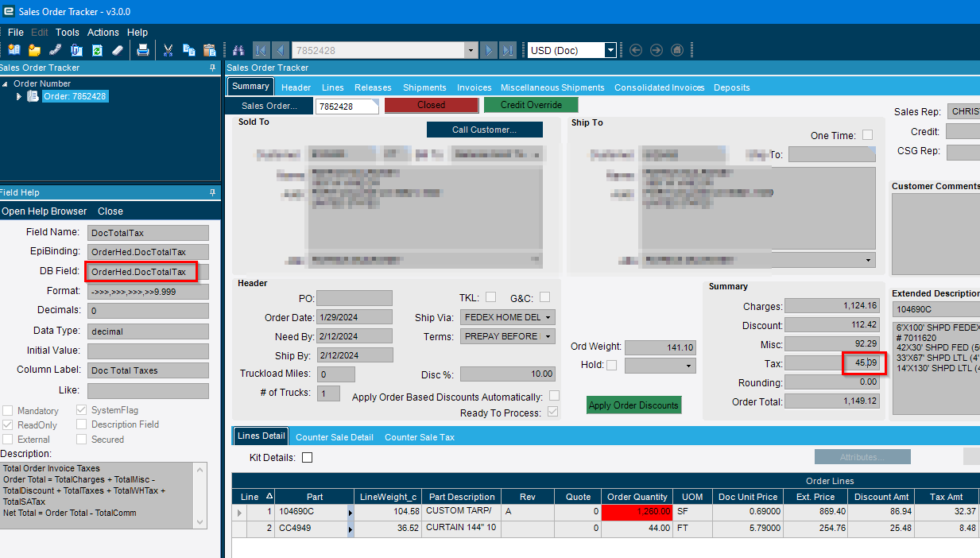Open the Tools menu
The height and width of the screenshot is (558, 980).
click(68, 33)
